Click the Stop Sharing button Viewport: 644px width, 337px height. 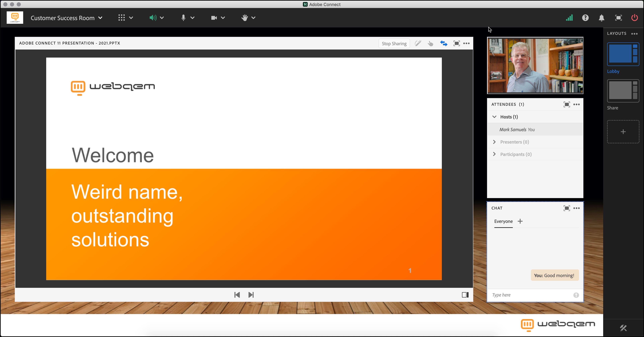tap(394, 44)
